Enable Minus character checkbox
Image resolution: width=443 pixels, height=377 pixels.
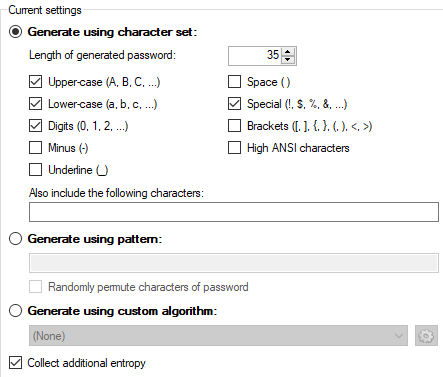click(35, 148)
